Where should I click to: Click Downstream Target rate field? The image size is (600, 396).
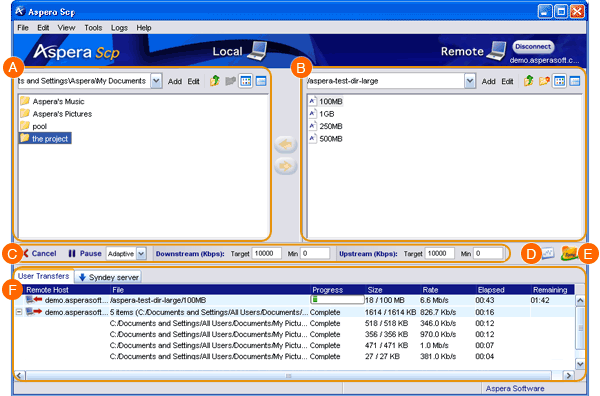pyautogui.click(x=266, y=253)
